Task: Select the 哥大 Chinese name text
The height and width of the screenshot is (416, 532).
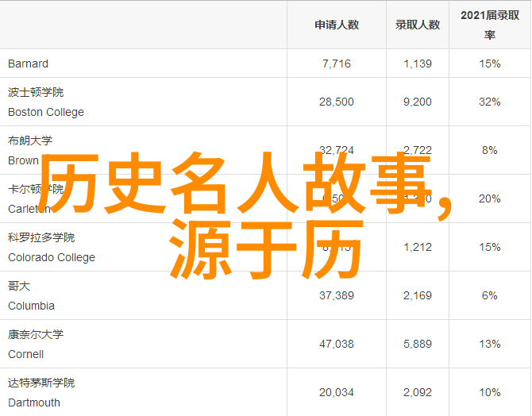Action: click(x=19, y=286)
